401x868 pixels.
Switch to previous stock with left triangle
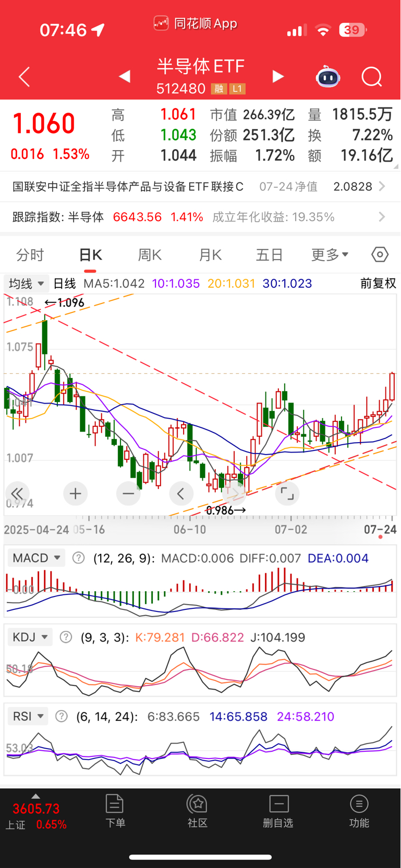coord(124,77)
